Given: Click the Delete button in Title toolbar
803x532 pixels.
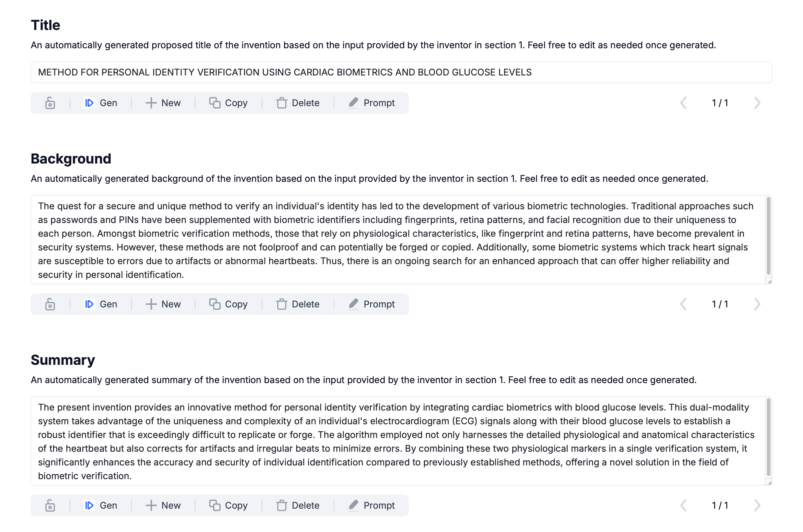Looking at the screenshot, I should (298, 103).
